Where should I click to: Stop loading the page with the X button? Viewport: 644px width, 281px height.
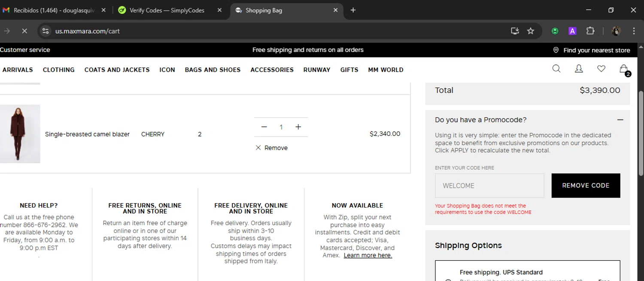(24, 31)
